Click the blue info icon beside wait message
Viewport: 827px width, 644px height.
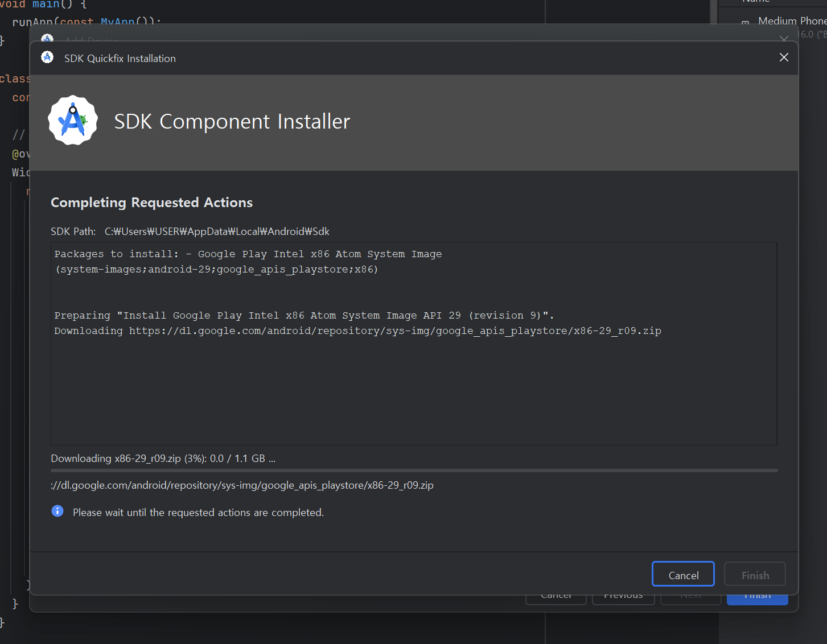click(x=57, y=511)
